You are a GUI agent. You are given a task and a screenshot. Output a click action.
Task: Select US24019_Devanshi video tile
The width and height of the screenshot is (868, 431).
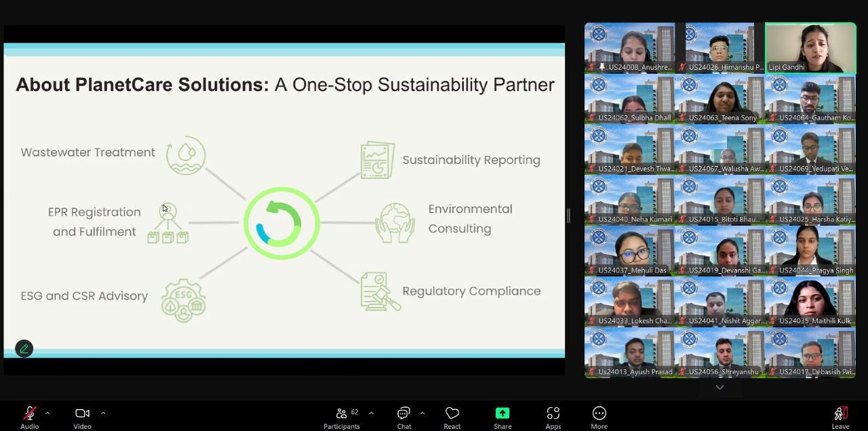point(720,251)
